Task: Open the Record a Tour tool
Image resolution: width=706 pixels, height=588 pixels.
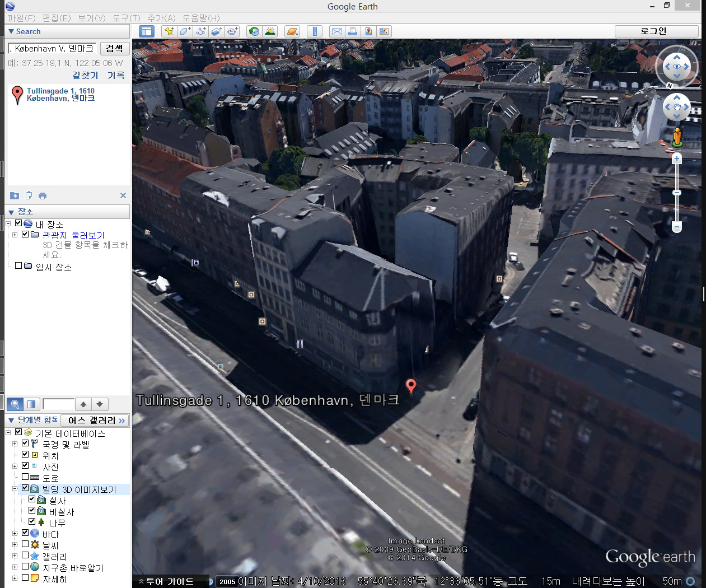Action: [232, 31]
